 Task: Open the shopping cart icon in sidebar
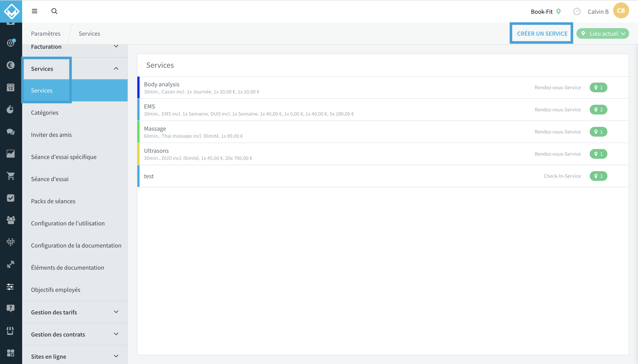[x=10, y=176]
